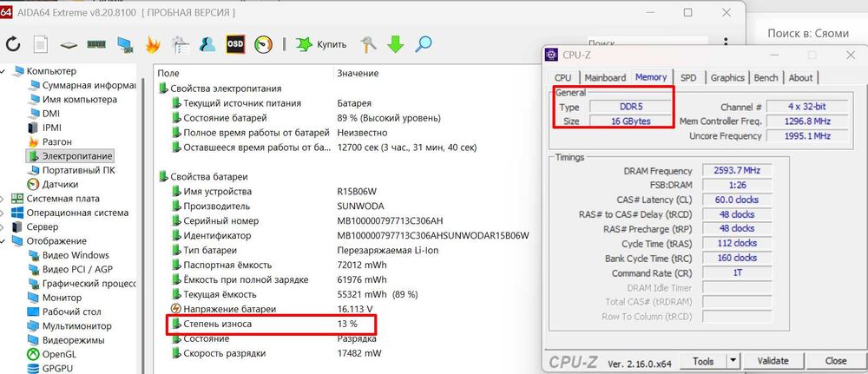Click the Купить buy button
868x374 pixels.
[x=321, y=45]
